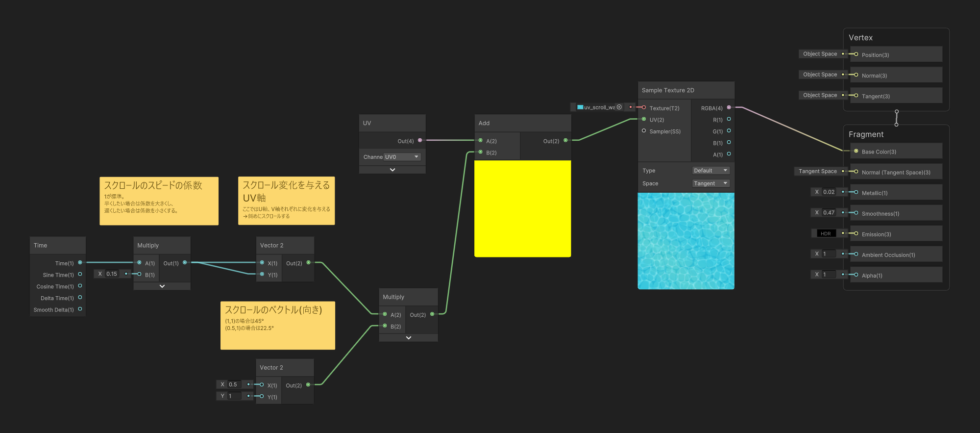Select the Time node title
The height and width of the screenshot is (433, 980).
click(40, 245)
